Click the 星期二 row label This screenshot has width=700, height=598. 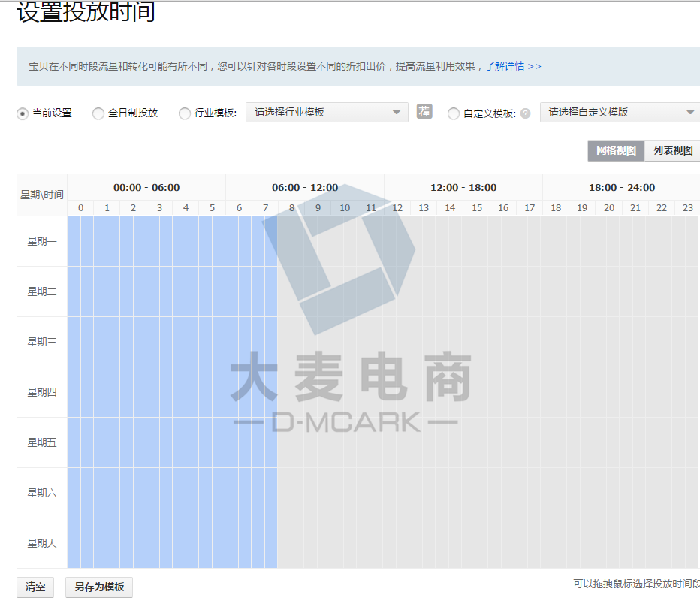[x=42, y=291]
